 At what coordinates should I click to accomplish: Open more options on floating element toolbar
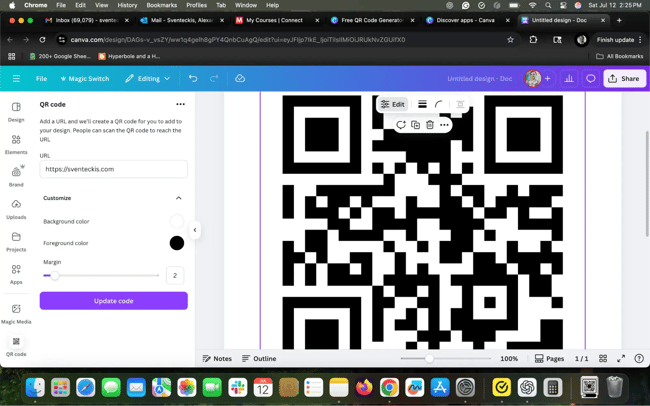coord(444,125)
